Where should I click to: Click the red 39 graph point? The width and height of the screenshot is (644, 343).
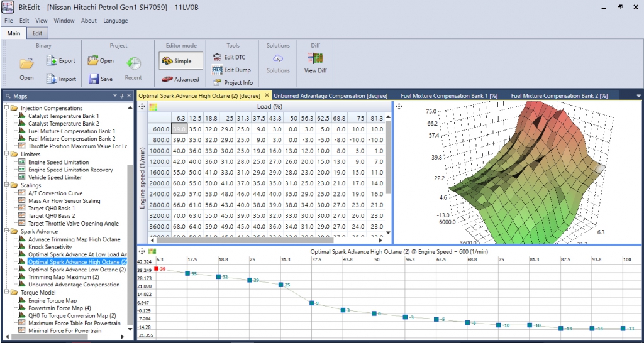157,269
